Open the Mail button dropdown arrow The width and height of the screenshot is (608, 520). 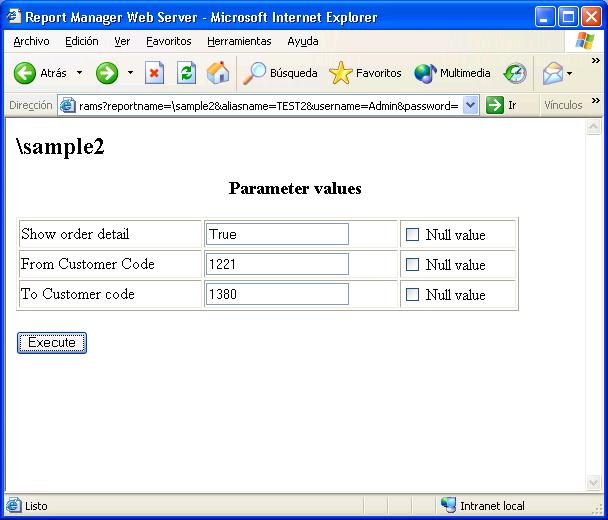click(x=569, y=73)
